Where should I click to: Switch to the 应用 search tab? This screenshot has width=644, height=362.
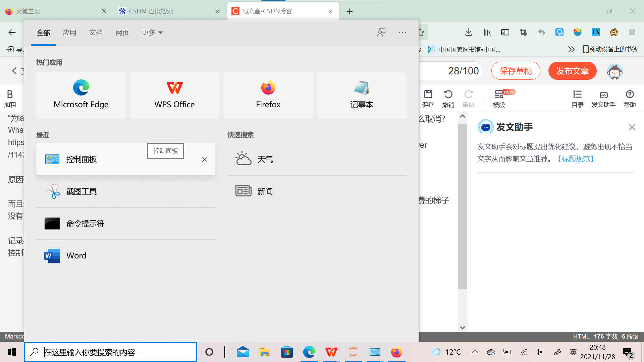tap(69, 33)
